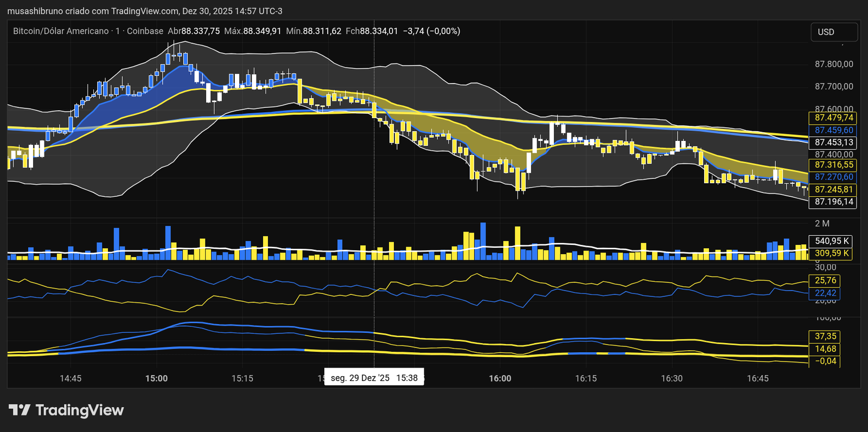Image resolution: width=868 pixels, height=432 pixels.
Task: Open the USD currency selector
Action: tap(833, 32)
